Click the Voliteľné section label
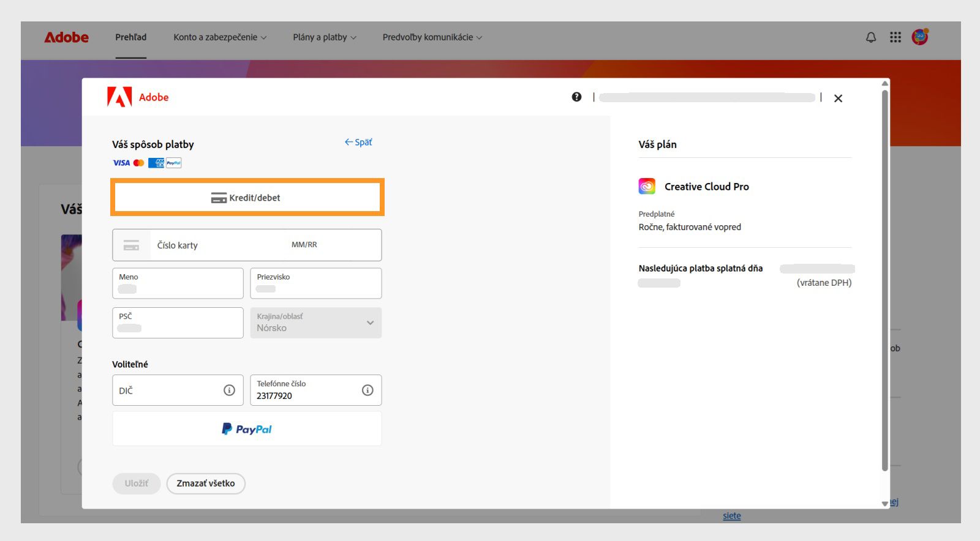This screenshot has height=541, width=980. pyautogui.click(x=130, y=364)
